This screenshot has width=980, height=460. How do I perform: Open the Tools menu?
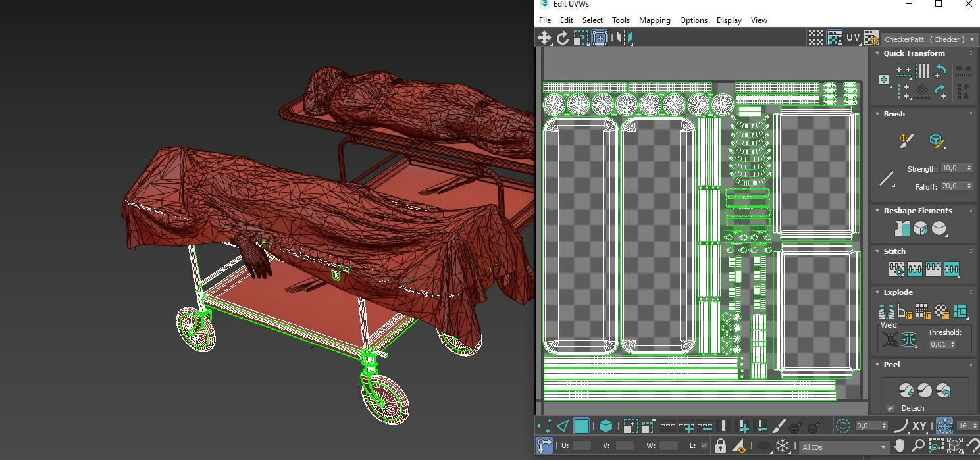621,20
